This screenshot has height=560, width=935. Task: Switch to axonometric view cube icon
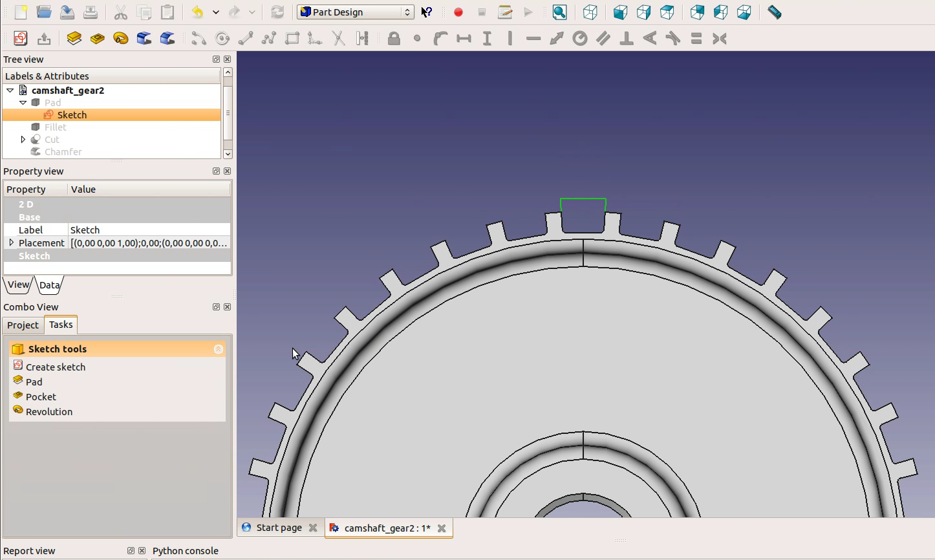(590, 12)
